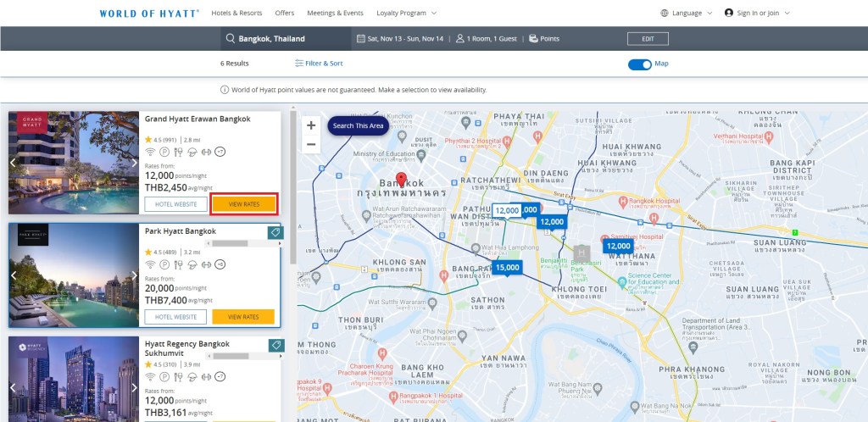Open the Sign In or Join dropdown
The width and height of the screenshot is (868, 422).
coord(757,14)
